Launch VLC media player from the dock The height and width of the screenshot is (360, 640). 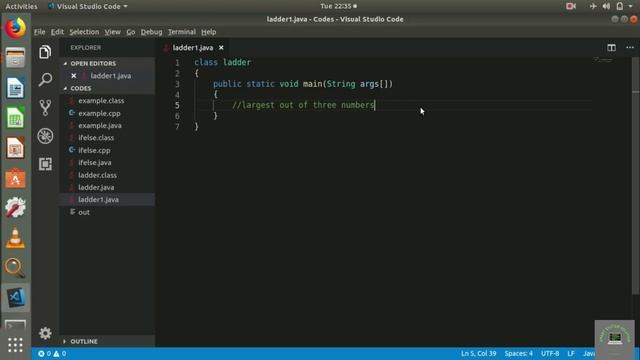click(15, 238)
